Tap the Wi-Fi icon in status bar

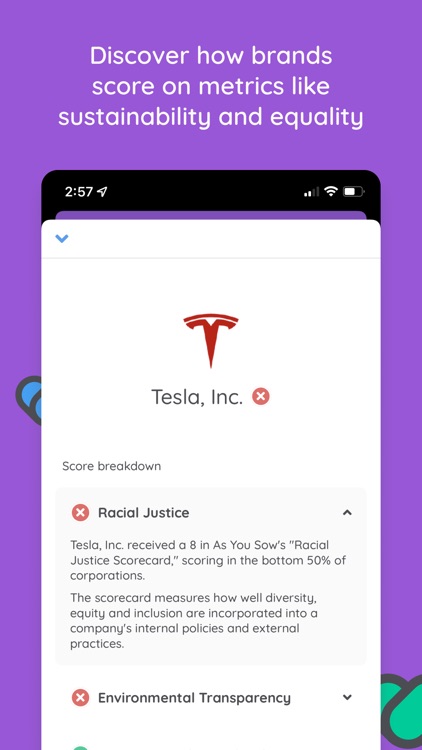[331, 191]
